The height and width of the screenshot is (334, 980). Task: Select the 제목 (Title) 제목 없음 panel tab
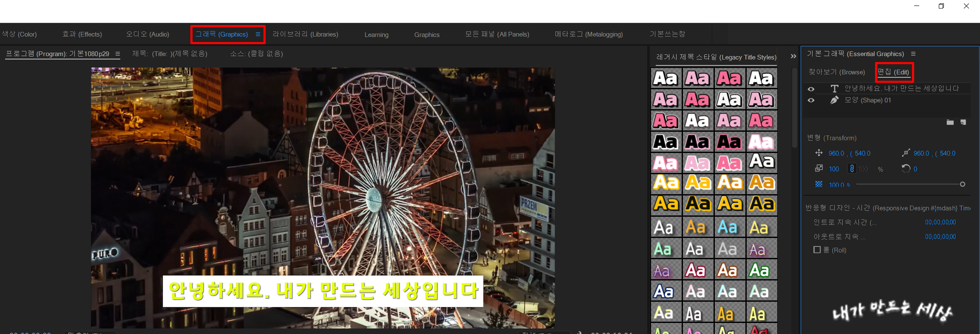pos(170,54)
